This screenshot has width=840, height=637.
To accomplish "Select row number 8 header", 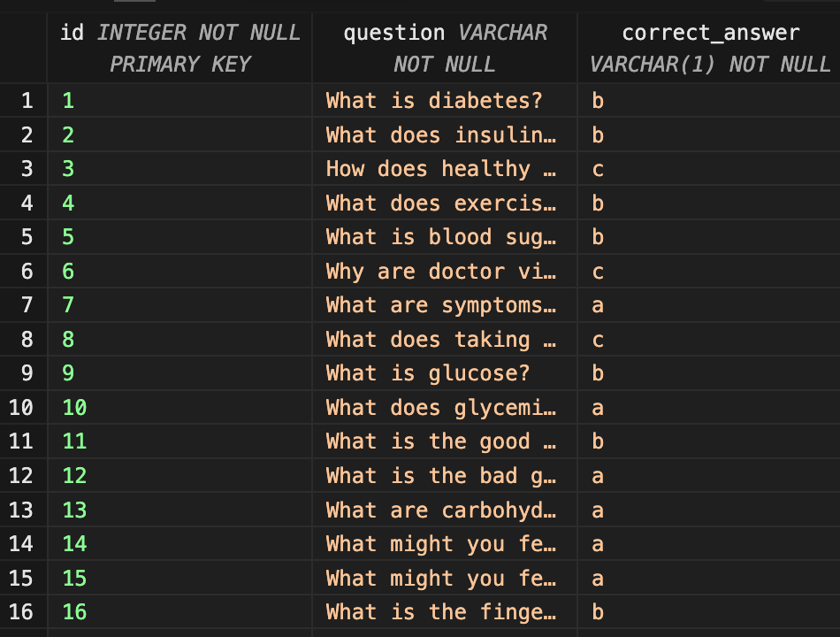I will [x=24, y=339].
